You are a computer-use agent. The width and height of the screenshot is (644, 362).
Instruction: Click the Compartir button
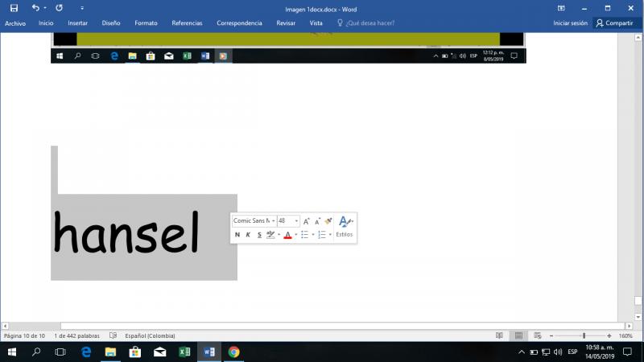click(x=615, y=23)
